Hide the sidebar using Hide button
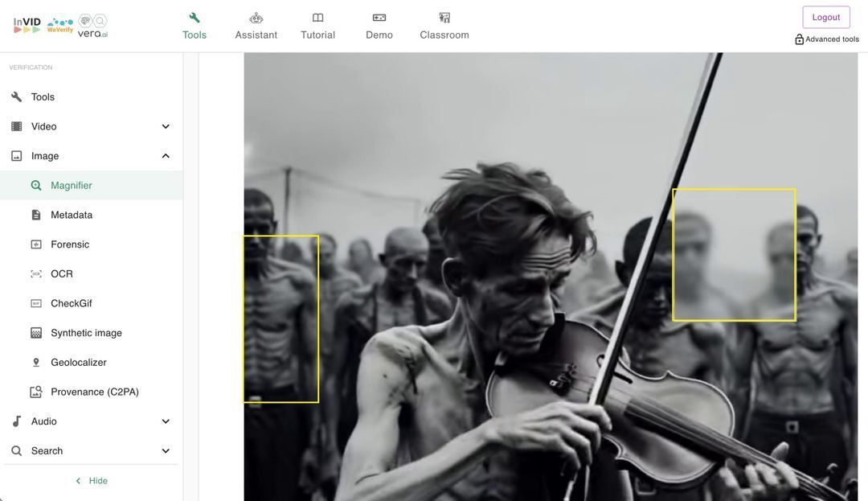The width and height of the screenshot is (868, 501). click(x=91, y=481)
